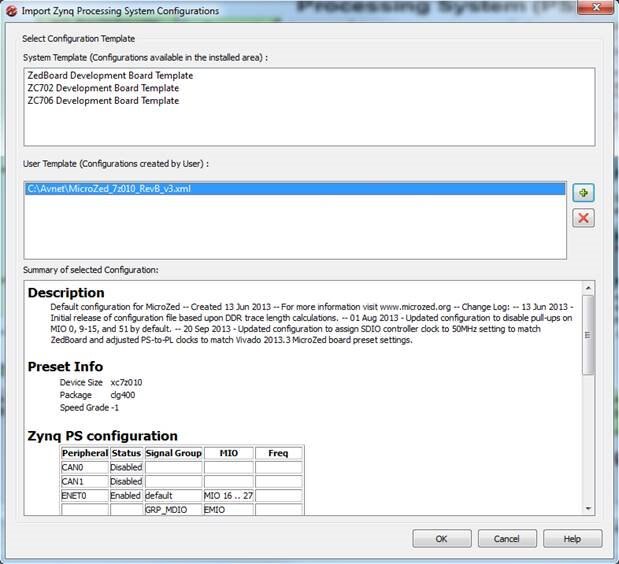
Task: Click the xc7z010 device size value
Action: (x=126, y=382)
